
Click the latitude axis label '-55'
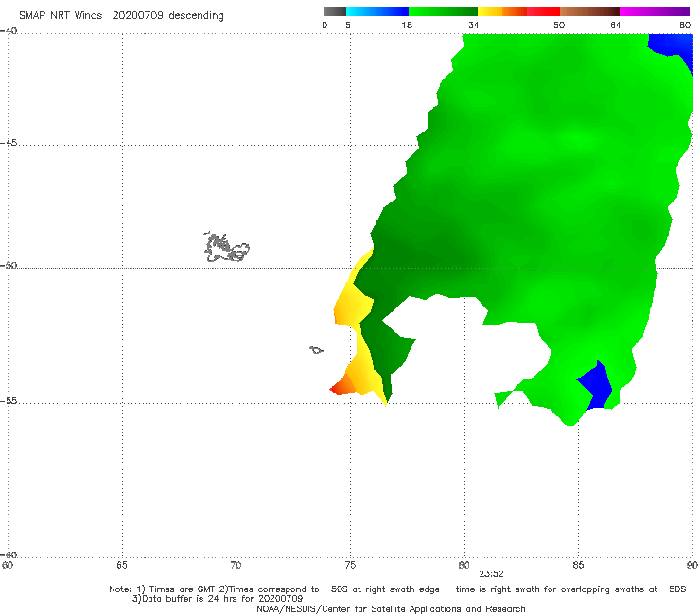pos(9,400)
